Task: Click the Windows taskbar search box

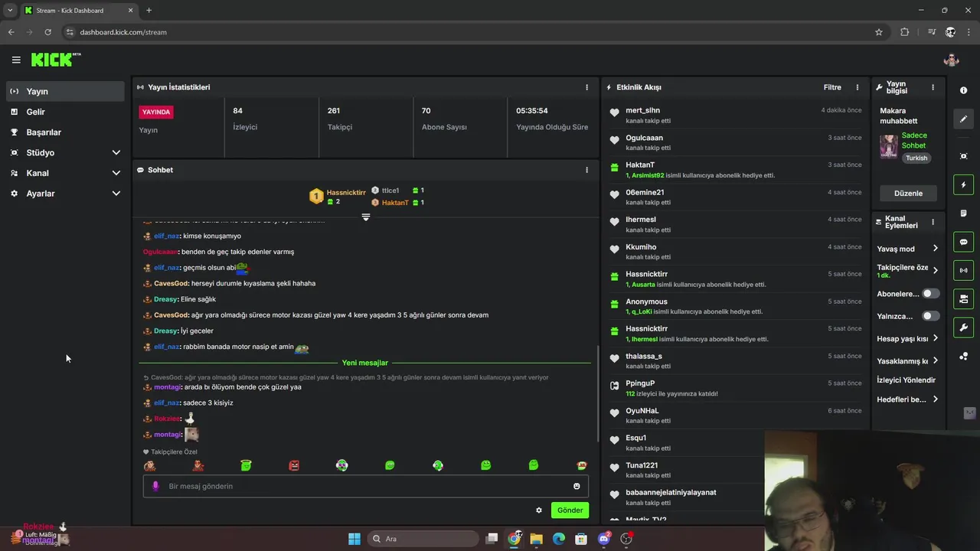Action: [x=422, y=539]
